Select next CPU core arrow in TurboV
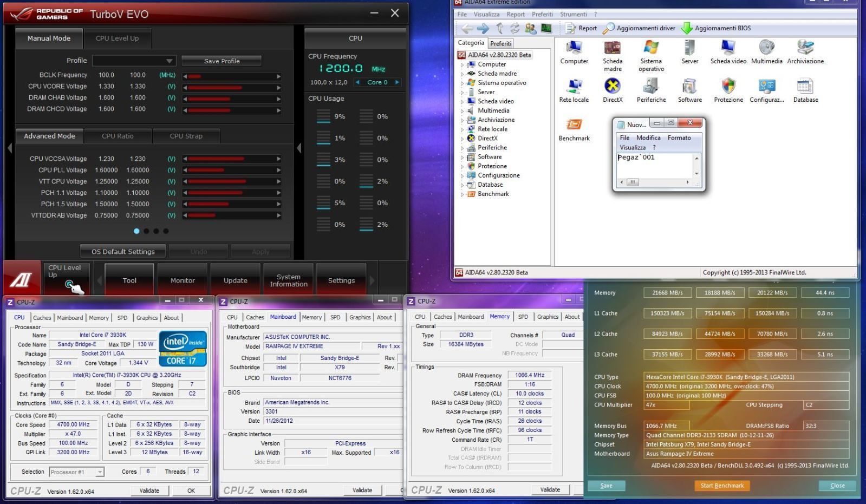The height and width of the screenshot is (504, 866). pos(397,82)
